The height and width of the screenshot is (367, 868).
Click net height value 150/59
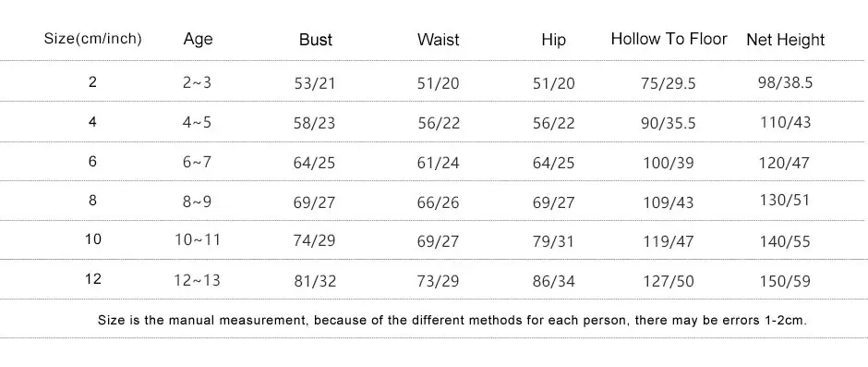pyautogui.click(x=786, y=282)
